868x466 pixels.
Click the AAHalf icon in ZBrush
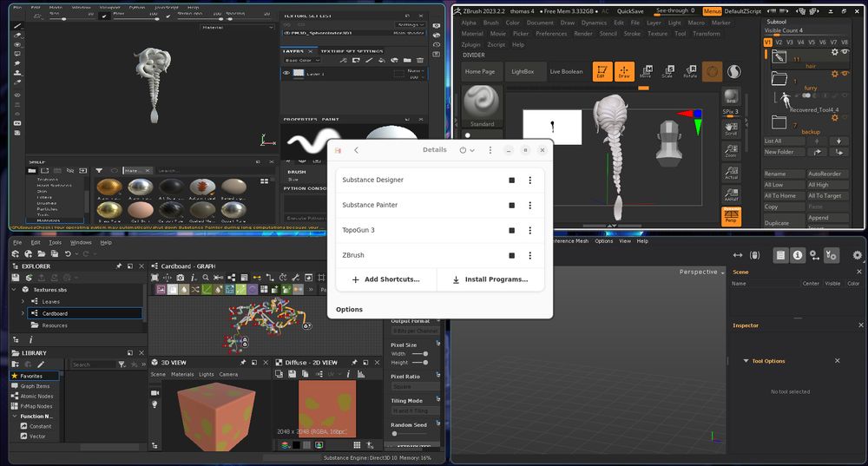click(731, 194)
